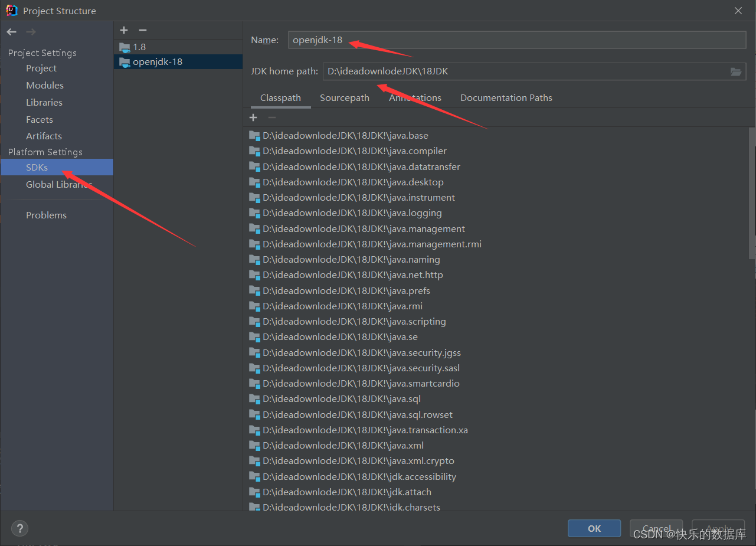Click the folder icon of java.xml

pos(254,446)
